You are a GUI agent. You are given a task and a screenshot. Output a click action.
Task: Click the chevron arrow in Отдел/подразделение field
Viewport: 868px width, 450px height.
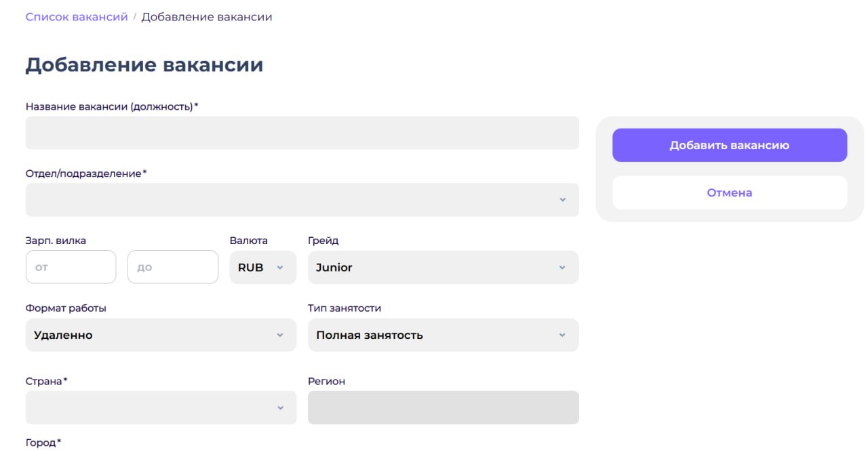pos(562,200)
